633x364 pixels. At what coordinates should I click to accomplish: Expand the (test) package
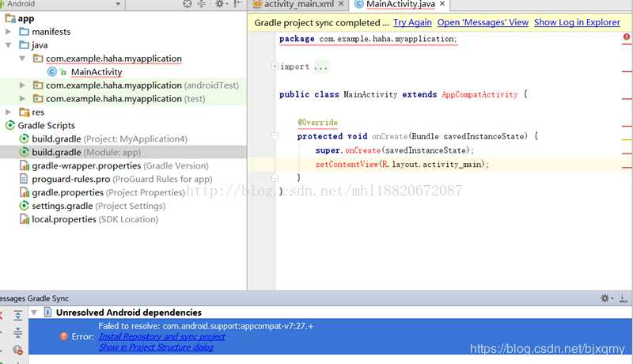[x=22, y=99]
